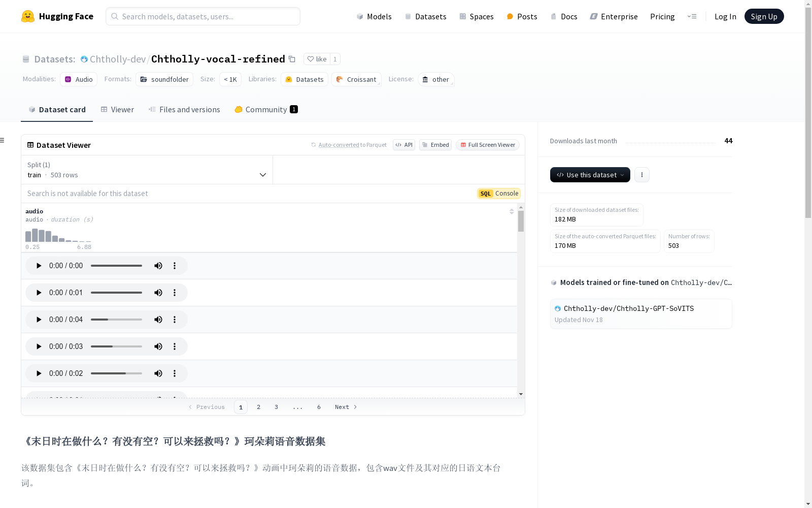
Task: Open the Pricing page
Action: 662,16
